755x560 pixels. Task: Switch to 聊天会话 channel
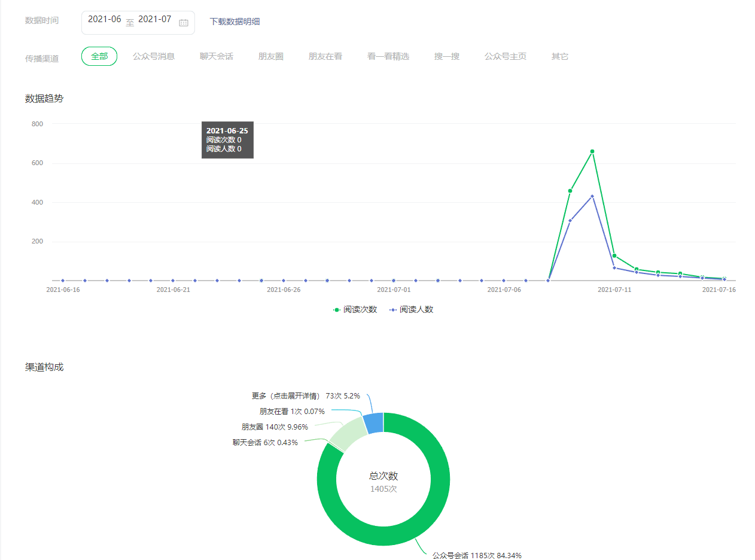(217, 57)
